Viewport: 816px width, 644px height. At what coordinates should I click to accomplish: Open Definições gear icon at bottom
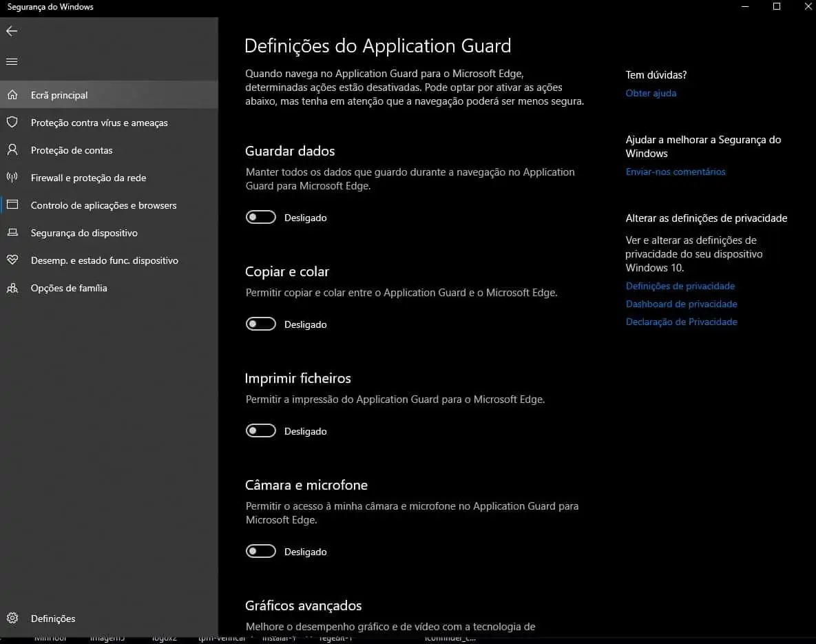click(12, 619)
